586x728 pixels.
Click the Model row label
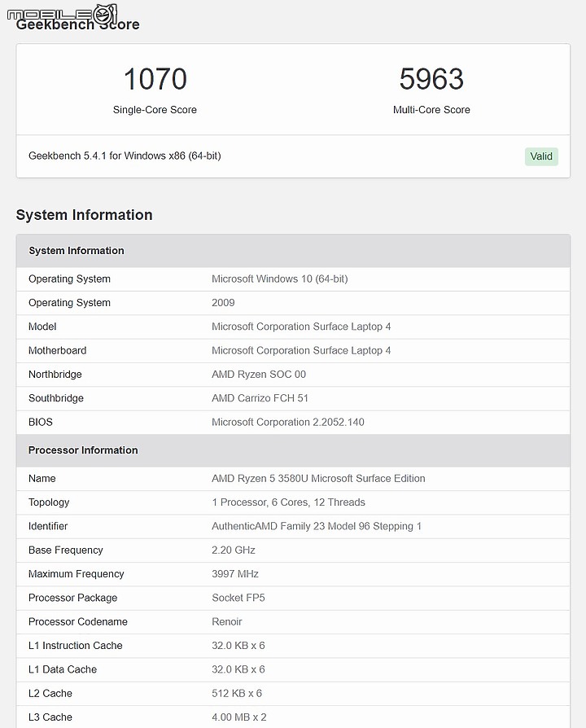(x=42, y=327)
